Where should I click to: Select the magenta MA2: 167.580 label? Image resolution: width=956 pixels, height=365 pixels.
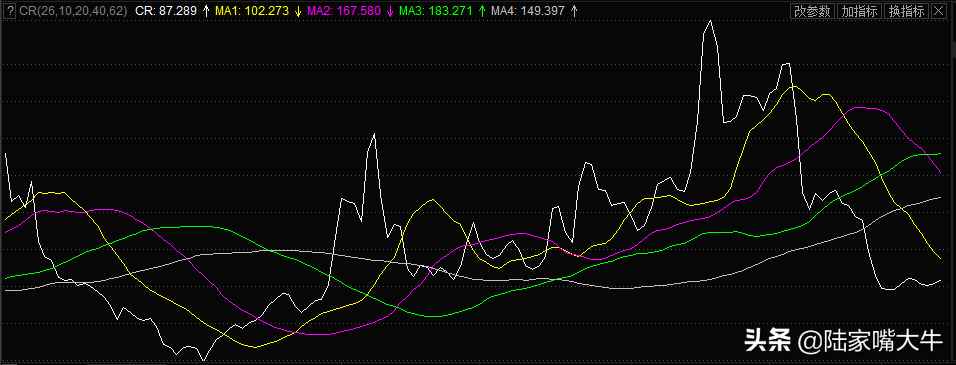344,11
